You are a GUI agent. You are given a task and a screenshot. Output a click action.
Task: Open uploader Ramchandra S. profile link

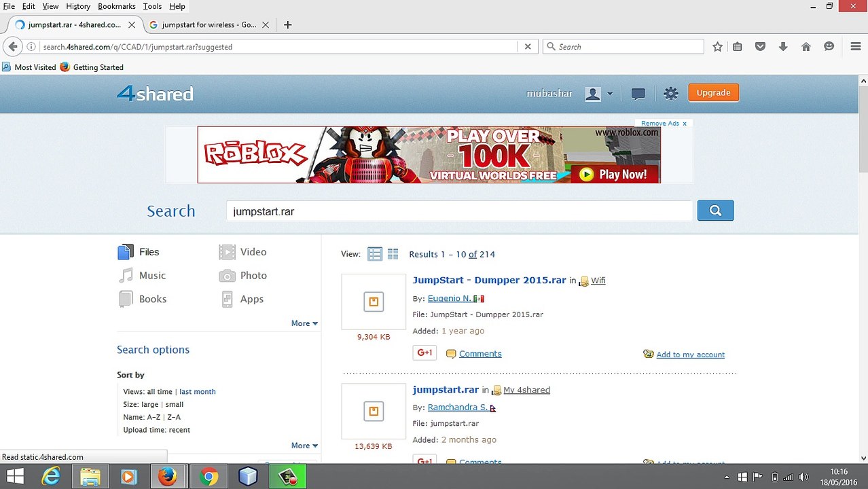tap(457, 407)
